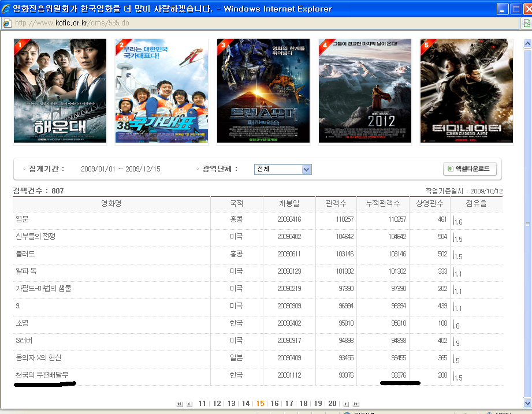This screenshot has width=532, height=414.
Task: Select movie title 천국의 우편배달부
Action: tap(42, 375)
